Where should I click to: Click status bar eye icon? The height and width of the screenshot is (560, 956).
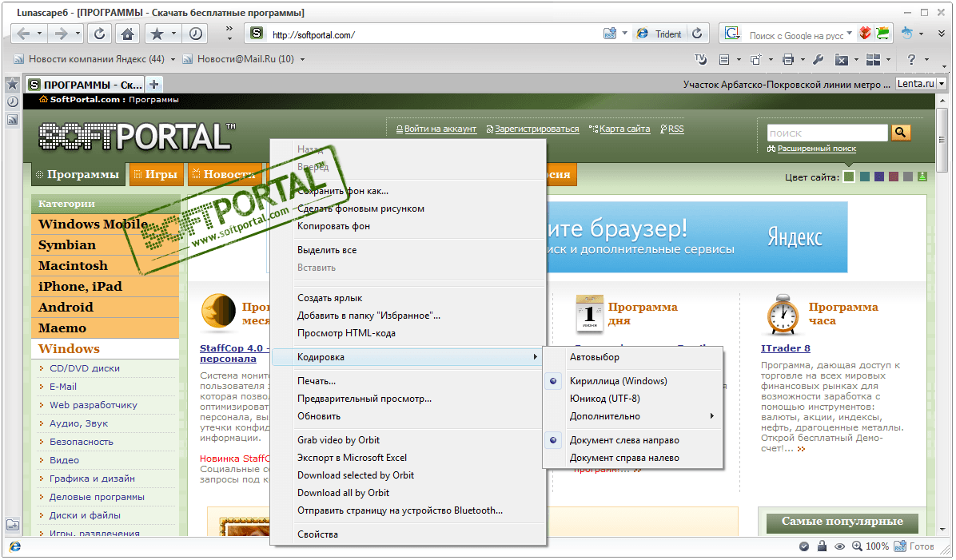[839, 546]
